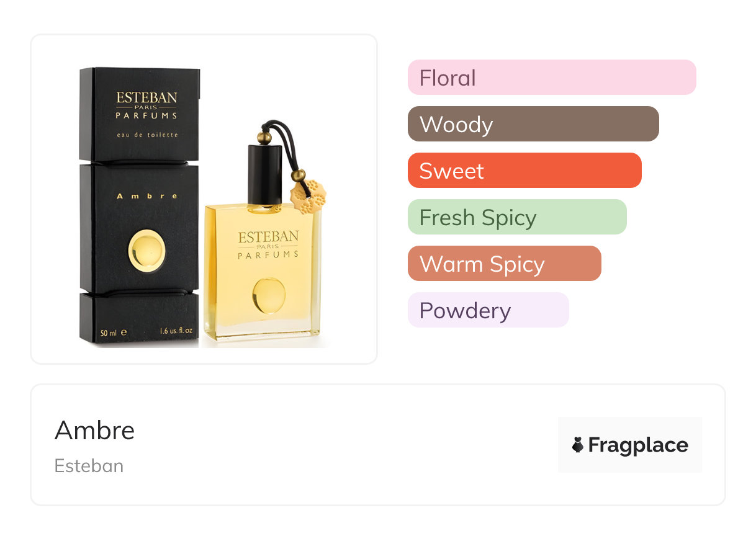Choose the green Fresh Spicy accord bar
This screenshot has width=756, height=536.
tap(516, 217)
